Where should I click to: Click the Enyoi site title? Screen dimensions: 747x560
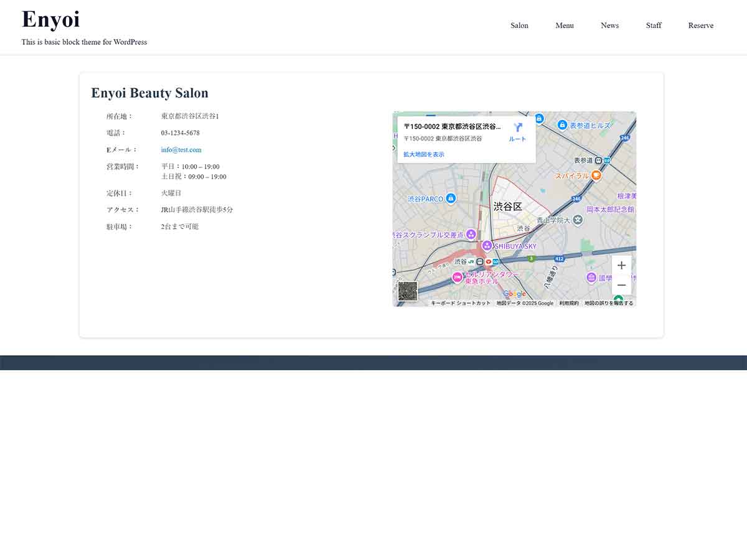tap(51, 19)
